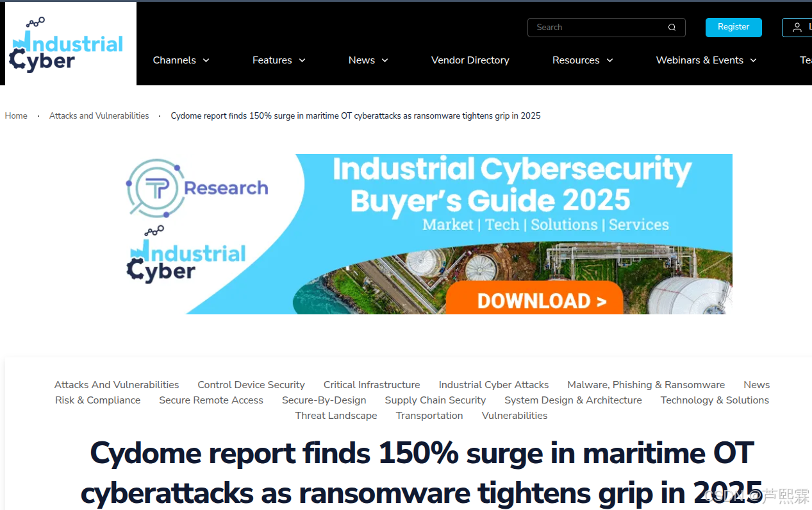Open Control Device Security tag
Screen dimensions: 812x510
point(251,385)
